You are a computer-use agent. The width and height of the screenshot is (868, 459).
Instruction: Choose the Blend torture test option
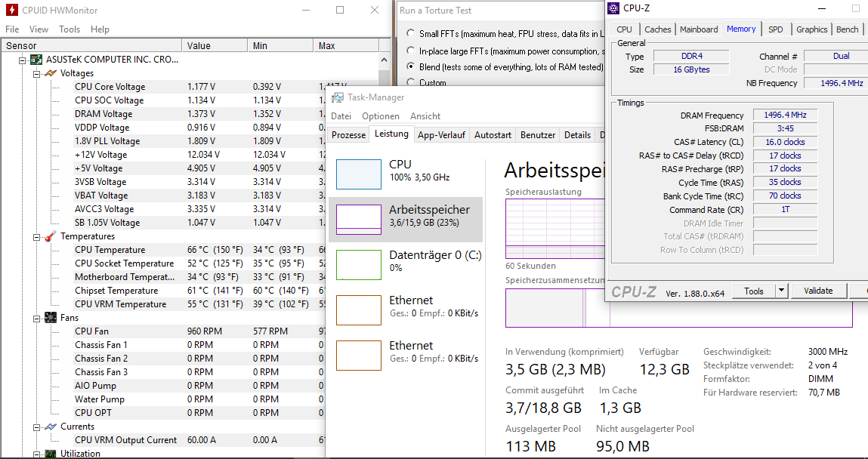[410, 67]
